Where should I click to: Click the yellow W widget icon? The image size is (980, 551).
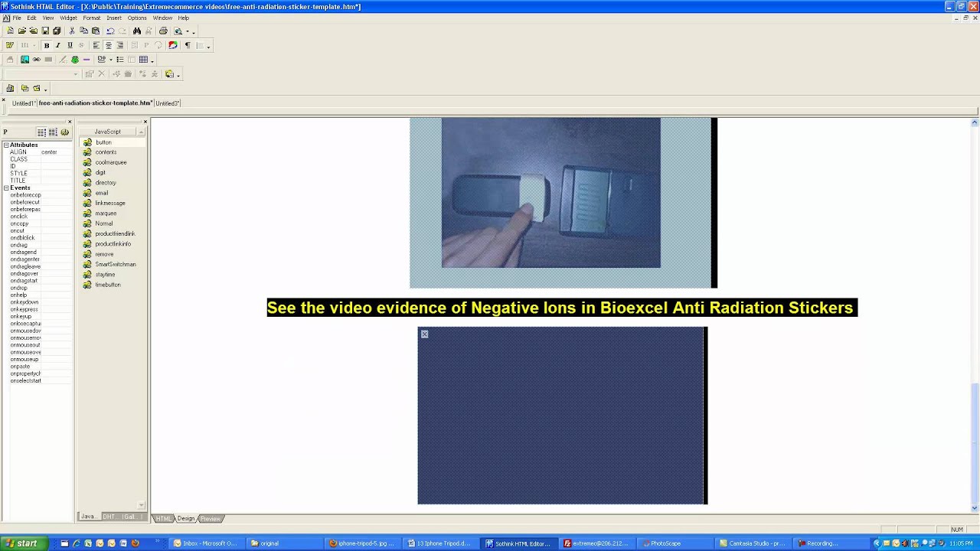coord(10,45)
